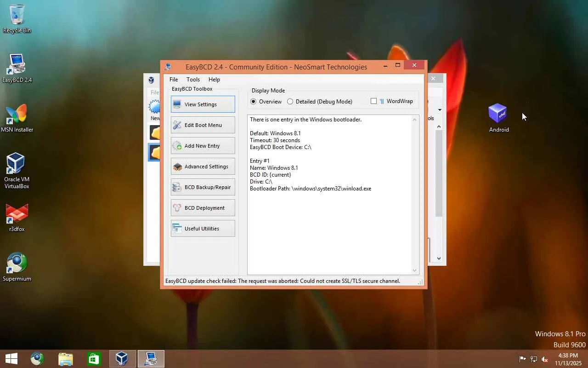Open the Help menu
Screen dimensions: 588x368
pos(214,80)
